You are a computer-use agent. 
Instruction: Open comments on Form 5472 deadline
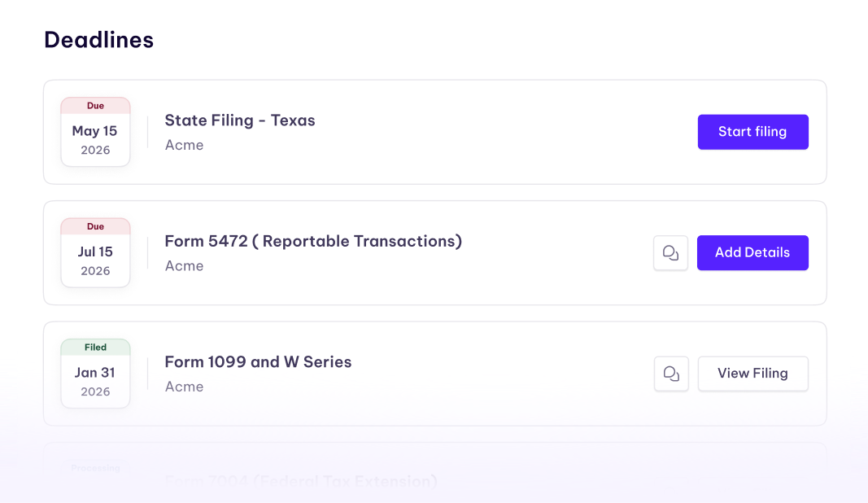coord(670,252)
